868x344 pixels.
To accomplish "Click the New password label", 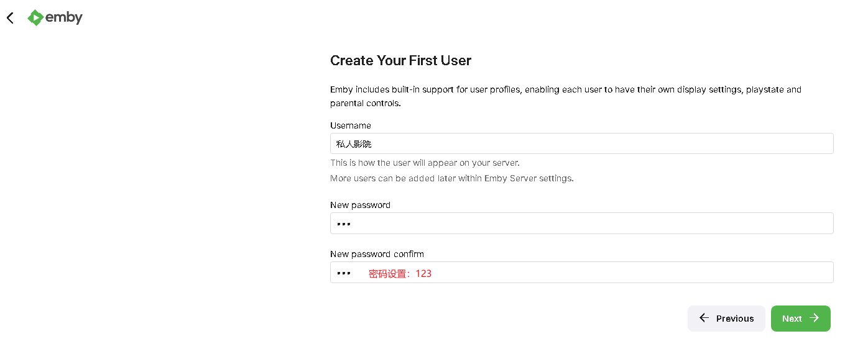I will coord(360,205).
